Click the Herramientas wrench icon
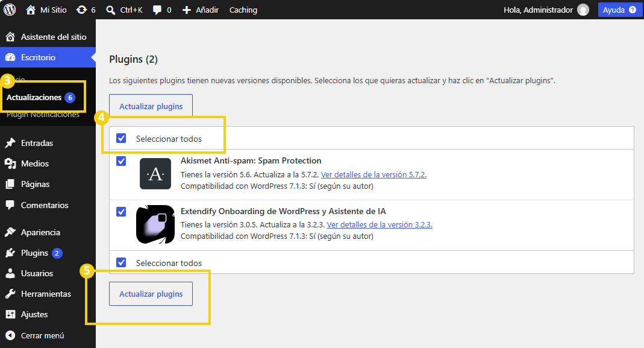This screenshot has width=644, height=348. (10, 294)
